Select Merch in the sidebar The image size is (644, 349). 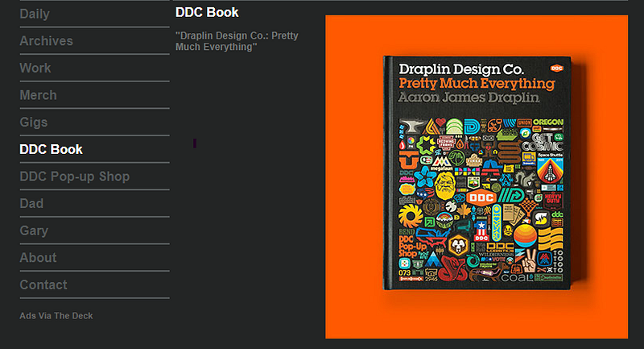pos(38,95)
